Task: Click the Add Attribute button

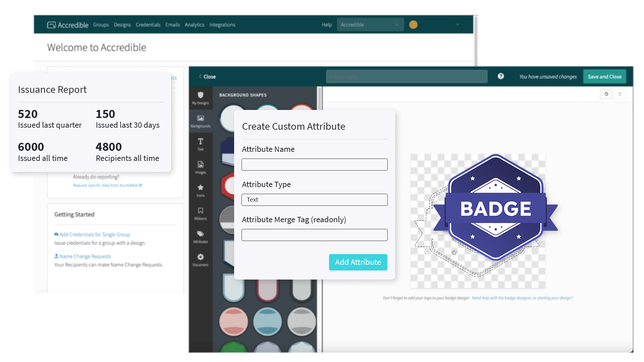Action: coord(358,262)
